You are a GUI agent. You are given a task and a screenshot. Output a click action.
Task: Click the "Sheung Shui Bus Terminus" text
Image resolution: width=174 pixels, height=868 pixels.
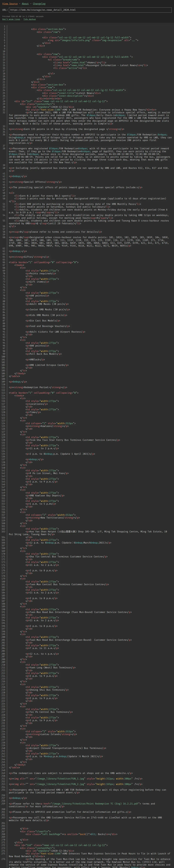click(x=47, y=690)
